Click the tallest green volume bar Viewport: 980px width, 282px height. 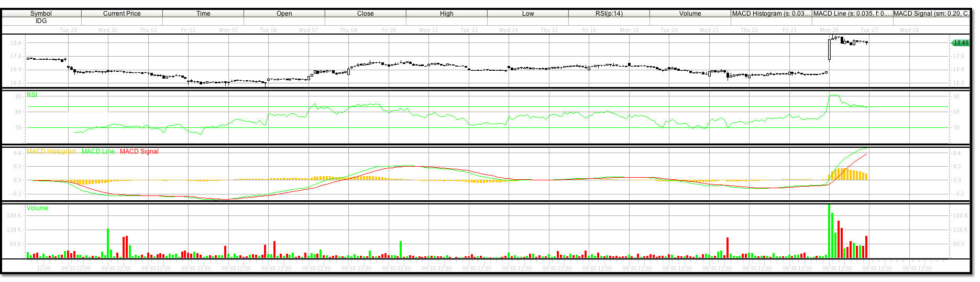[x=829, y=231]
